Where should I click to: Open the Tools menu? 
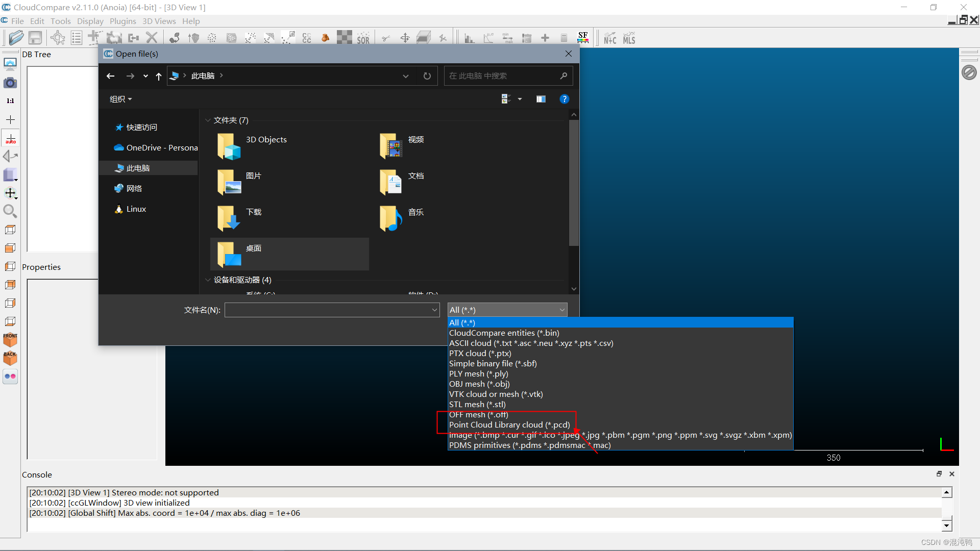(60, 21)
